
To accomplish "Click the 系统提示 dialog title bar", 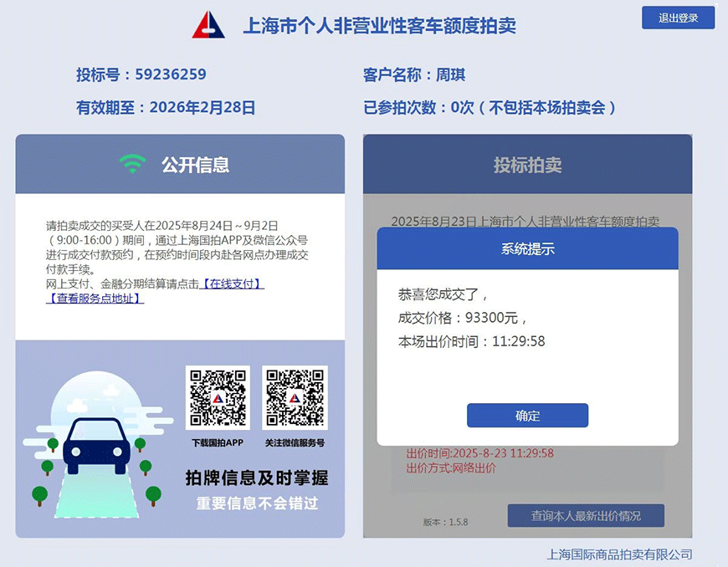I will [x=527, y=248].
